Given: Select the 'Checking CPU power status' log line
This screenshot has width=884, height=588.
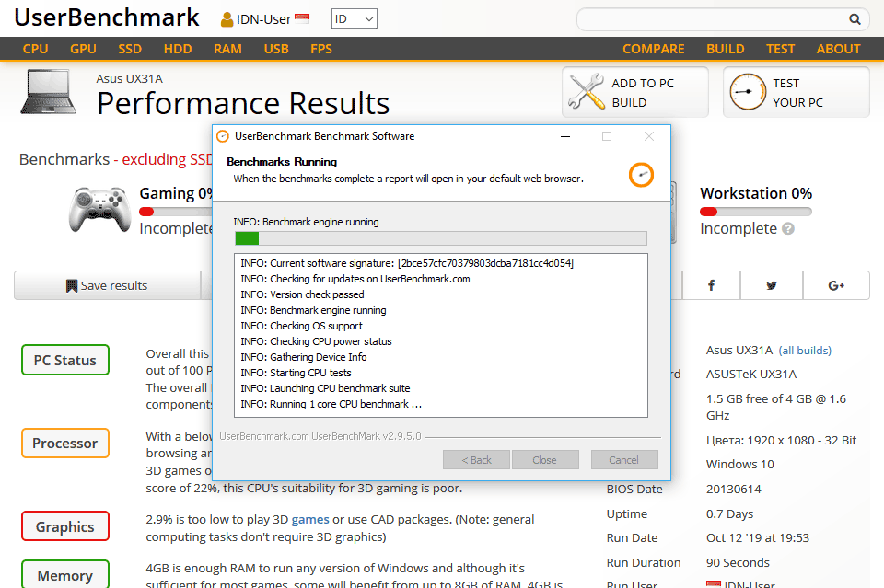Looking at the screenshot, I should 316,341.
